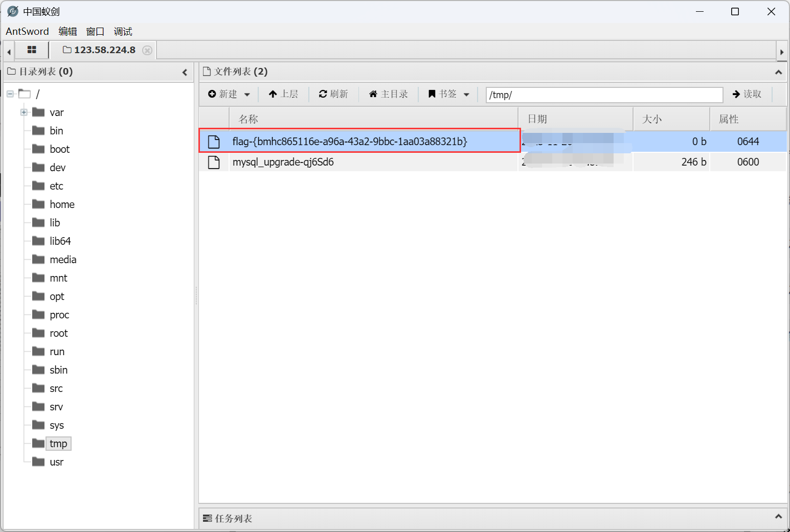
Task: Select the root folder
Action: click(x=58, y=333)
